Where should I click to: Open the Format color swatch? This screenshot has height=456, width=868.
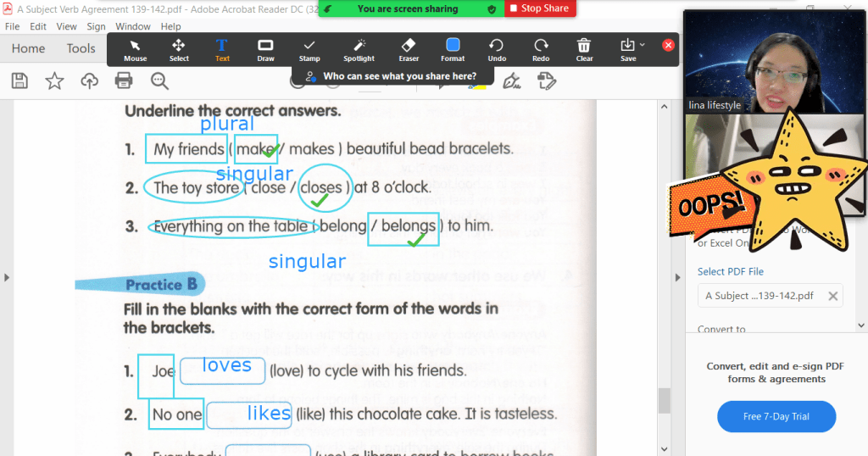[453, 45]
